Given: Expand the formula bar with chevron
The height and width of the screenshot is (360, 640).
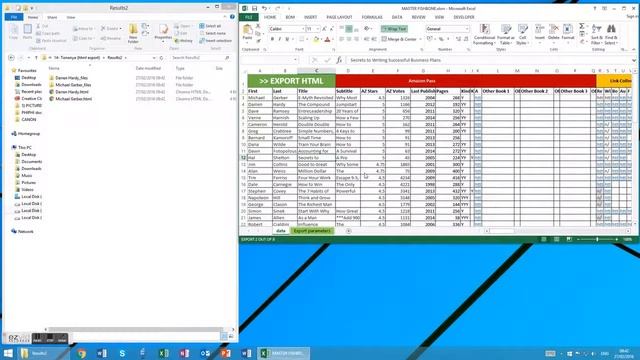Looking at the screenshot, I should pos(634,60).
